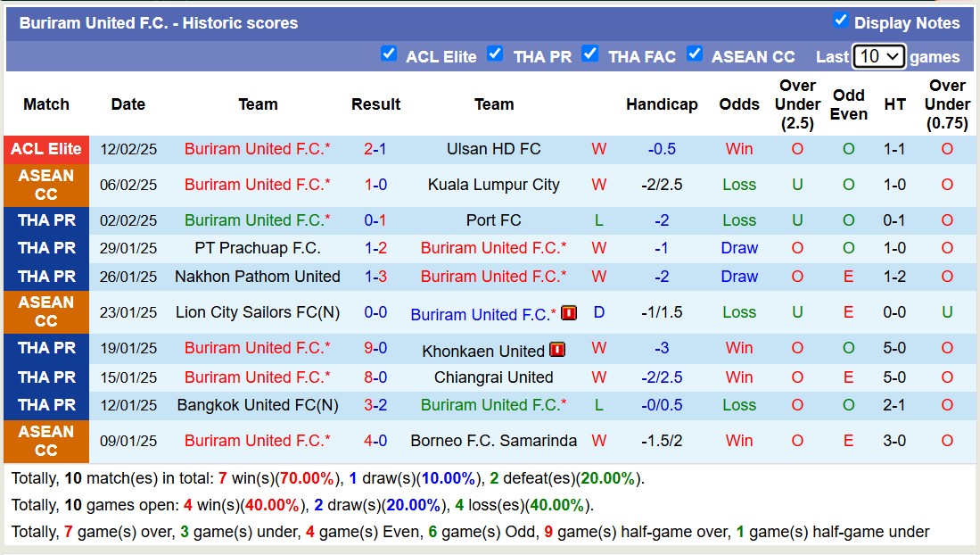980x555 pixels.
Task: Select the Match column header
Action: coord(45,104)
